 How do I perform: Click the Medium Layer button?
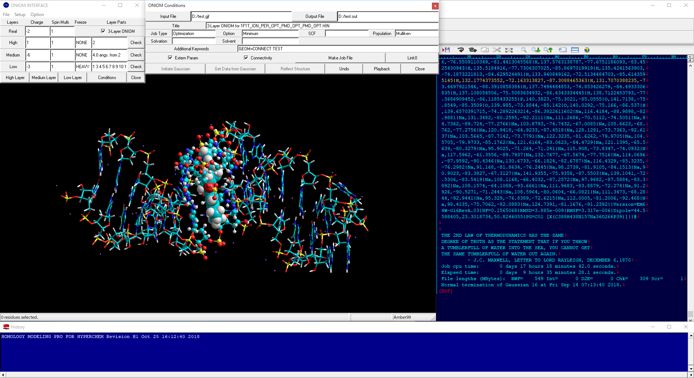click(43, 77)
